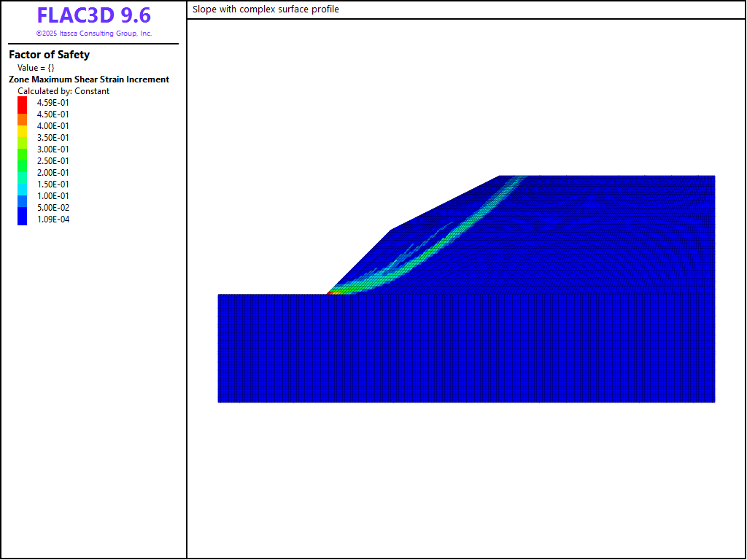Click the red high-strain zone at slope toe
The image size is (747, 560).
pos(333,292)
